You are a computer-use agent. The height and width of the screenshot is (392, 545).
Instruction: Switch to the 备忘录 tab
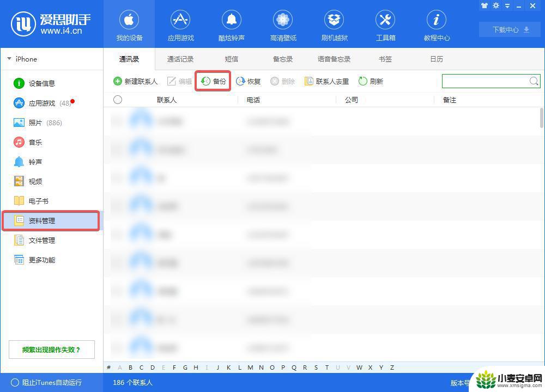[282, 59]
